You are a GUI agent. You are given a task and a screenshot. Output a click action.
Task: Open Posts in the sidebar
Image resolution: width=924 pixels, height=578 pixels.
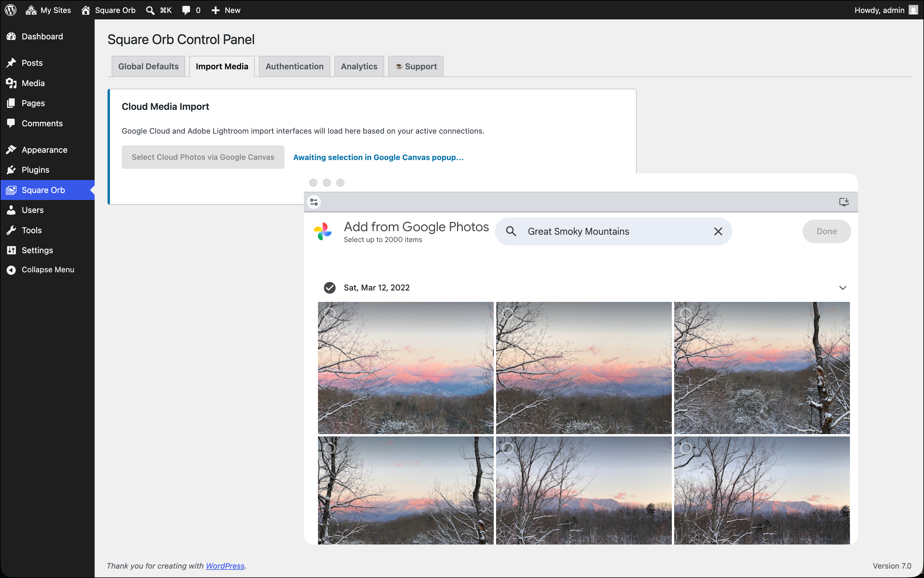[47, 63]
